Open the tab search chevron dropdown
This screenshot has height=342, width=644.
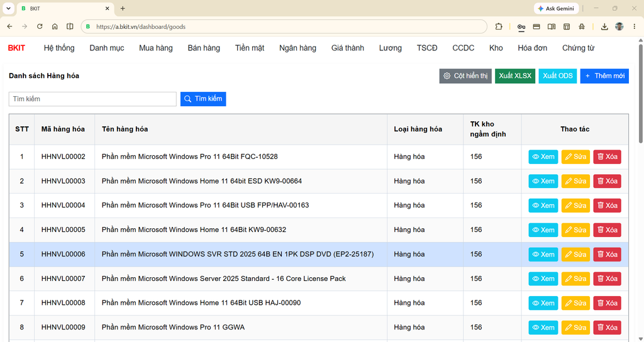[8, 8]
